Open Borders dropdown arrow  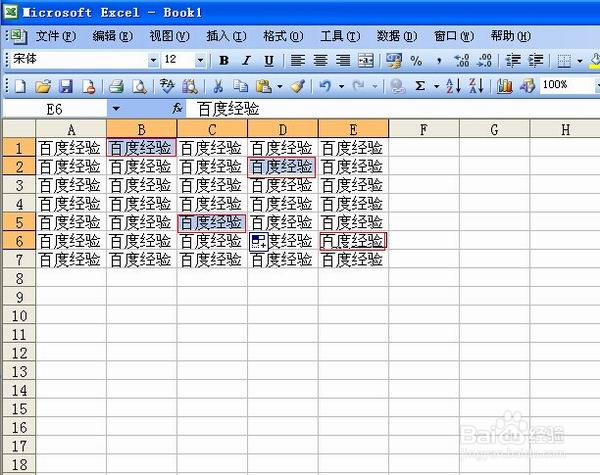pyautogui.click(x=580, y=60)
